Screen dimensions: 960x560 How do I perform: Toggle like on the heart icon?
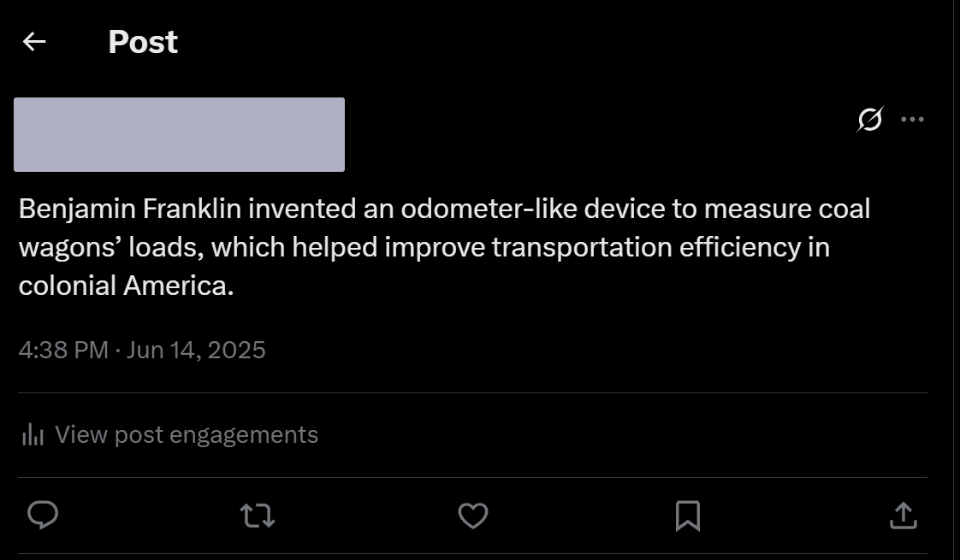click(473, 516)
